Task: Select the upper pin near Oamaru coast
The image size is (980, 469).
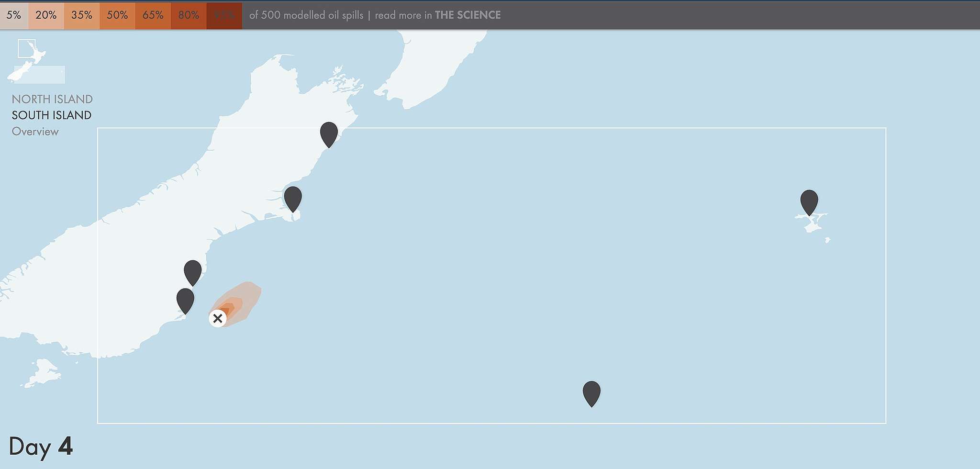Action: (193, 271)
